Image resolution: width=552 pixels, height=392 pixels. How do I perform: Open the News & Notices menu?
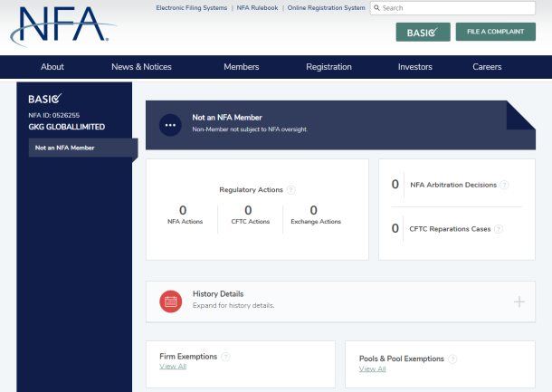coord(141,67)
